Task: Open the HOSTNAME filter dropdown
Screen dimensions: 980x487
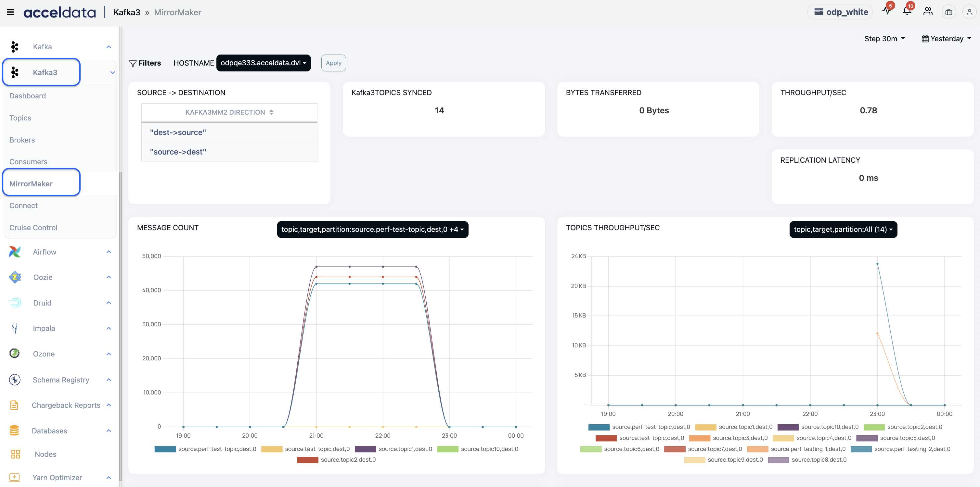Action: coord(263,63)
